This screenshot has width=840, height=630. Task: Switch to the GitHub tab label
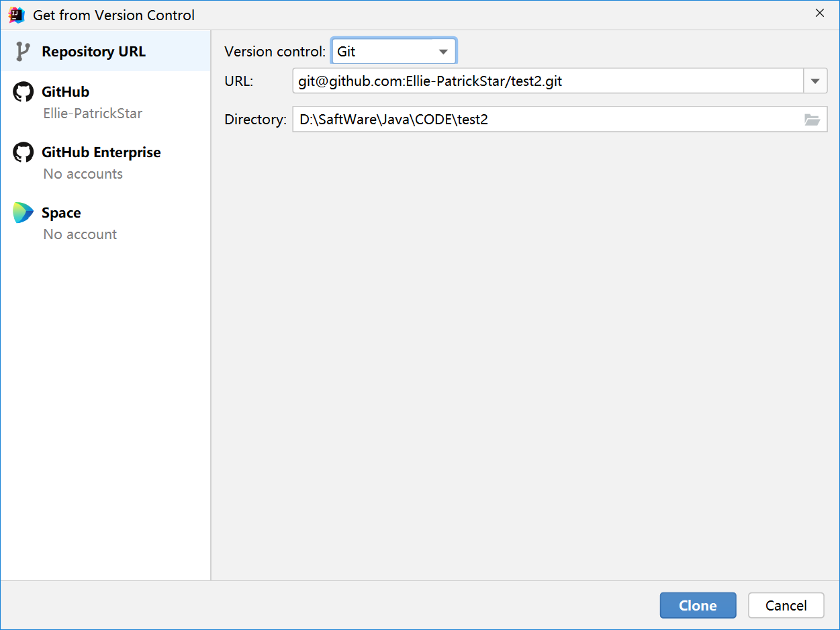coord(65,92)
